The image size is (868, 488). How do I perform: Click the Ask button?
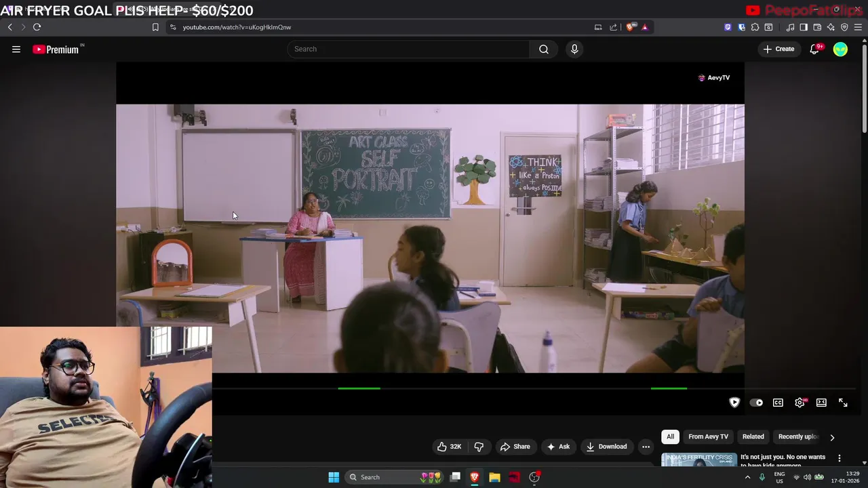coord(558,447)
